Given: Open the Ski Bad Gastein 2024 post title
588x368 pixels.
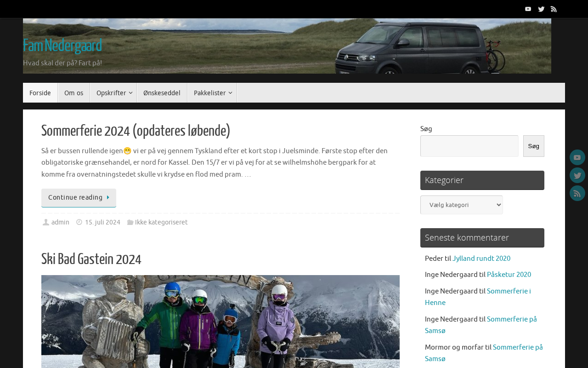Looking at the screenshot, I should [91, 259].
